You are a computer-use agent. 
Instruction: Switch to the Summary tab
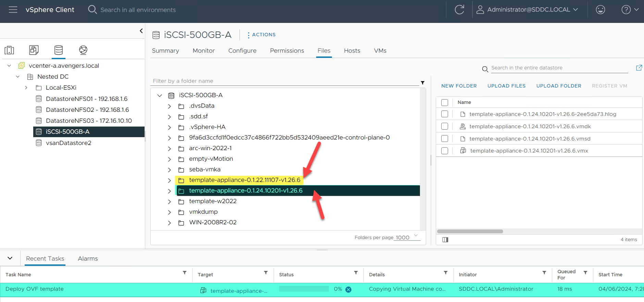165,51
